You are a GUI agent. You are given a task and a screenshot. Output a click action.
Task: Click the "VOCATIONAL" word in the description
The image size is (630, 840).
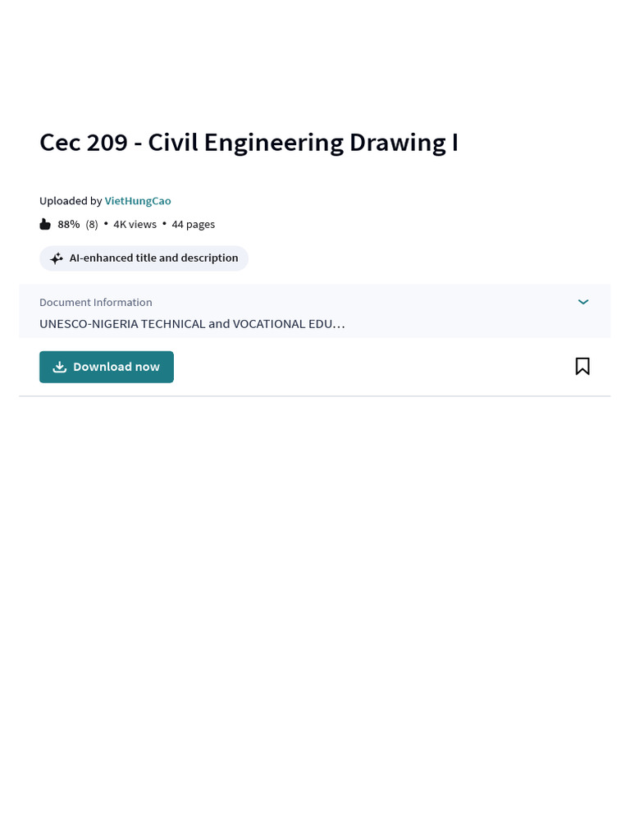point(269,323)
